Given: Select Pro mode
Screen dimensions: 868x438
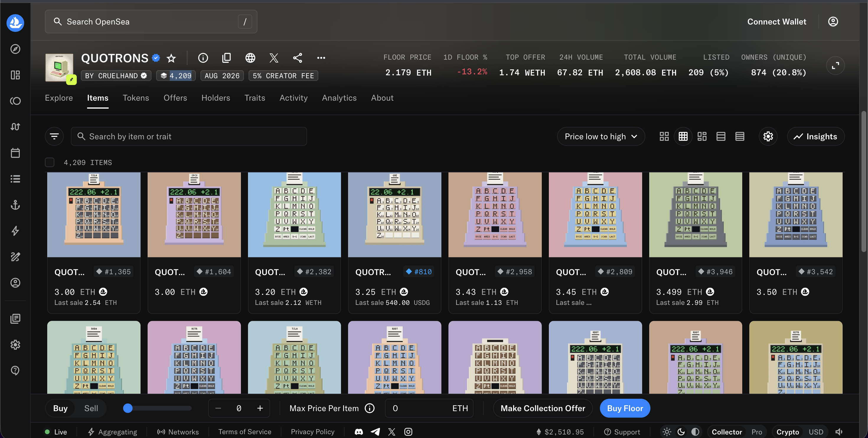Looking at the screenshot, I should pyautogui.click(x=756, y=432).
